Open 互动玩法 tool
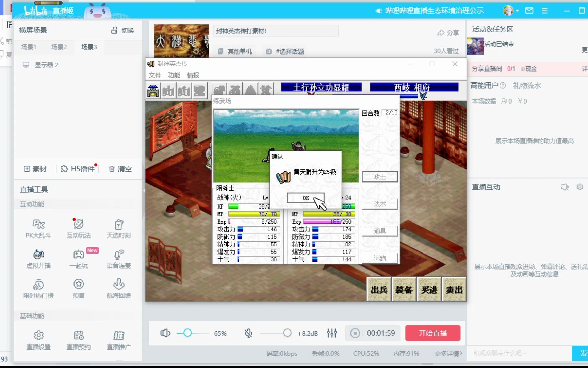The height and width of the screenshot is (368, 588). [x=79, y=228]
